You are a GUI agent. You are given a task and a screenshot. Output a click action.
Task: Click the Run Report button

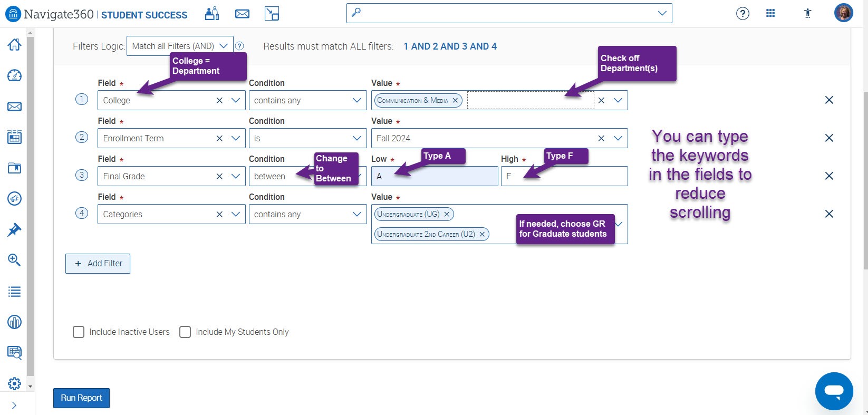pyautogui.click(x=81, y=398)
